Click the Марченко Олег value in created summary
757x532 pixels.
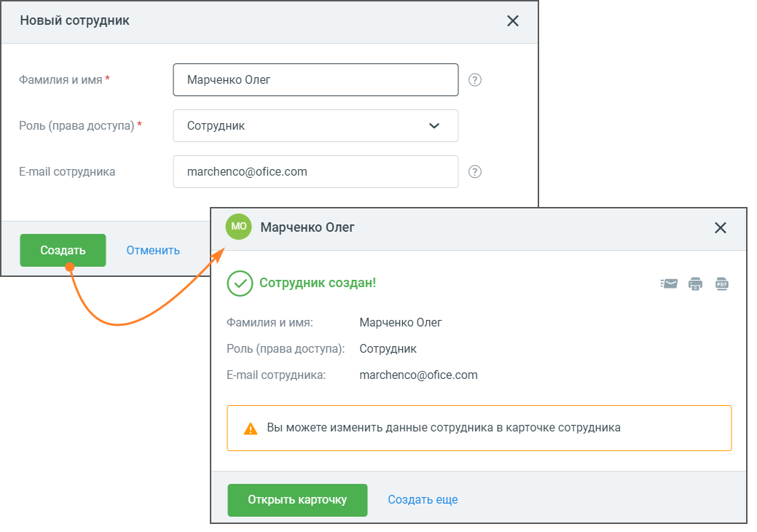click(401, 323)
